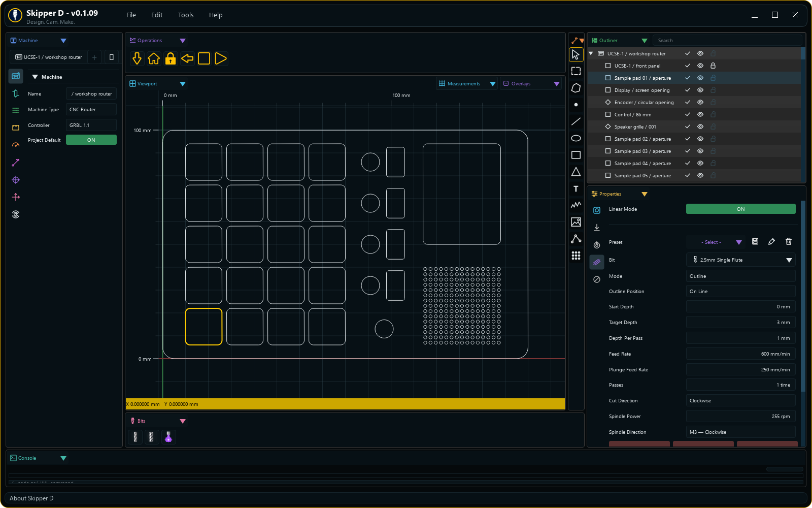This screenshot has width=812, height=508.
Task: Delete preset using the trash icon
Action: coord(789,242)
